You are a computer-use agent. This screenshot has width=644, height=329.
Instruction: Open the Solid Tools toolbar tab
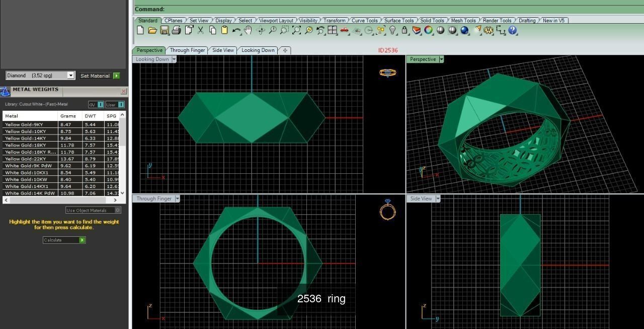pyautogui.click(x=432, y=21)
